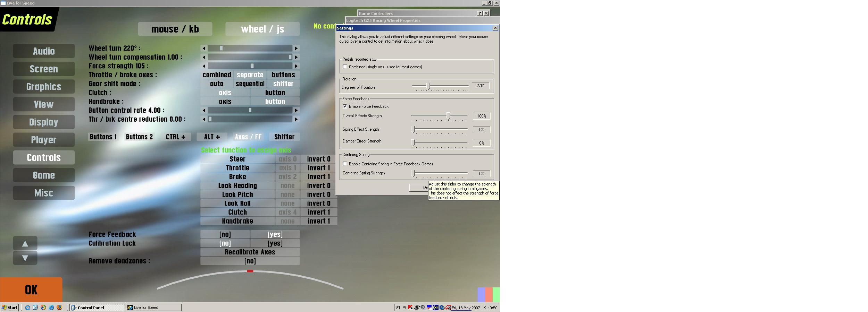Click the orange OK button
The height and width of the screenshot is (312, 868).
[31, 290]
